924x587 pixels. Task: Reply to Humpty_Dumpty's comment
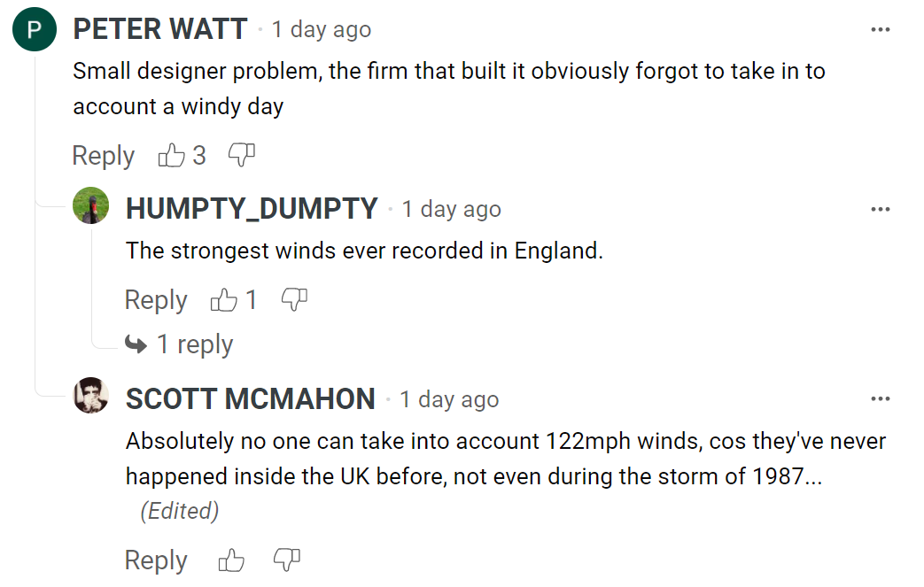click(156, 300)
